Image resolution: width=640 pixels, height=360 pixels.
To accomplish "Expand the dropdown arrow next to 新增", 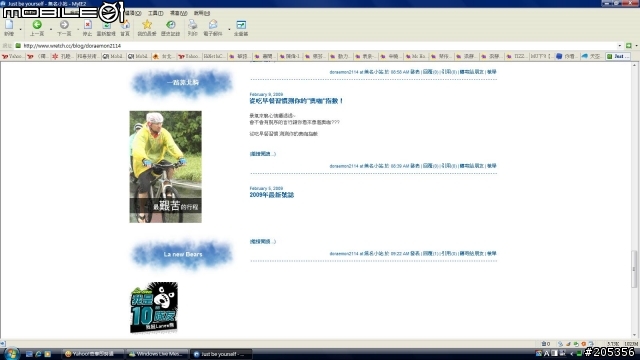I will coord(20,29).
